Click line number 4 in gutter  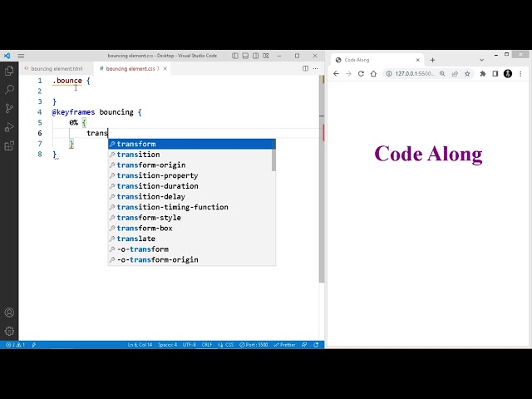coord(40,112)
